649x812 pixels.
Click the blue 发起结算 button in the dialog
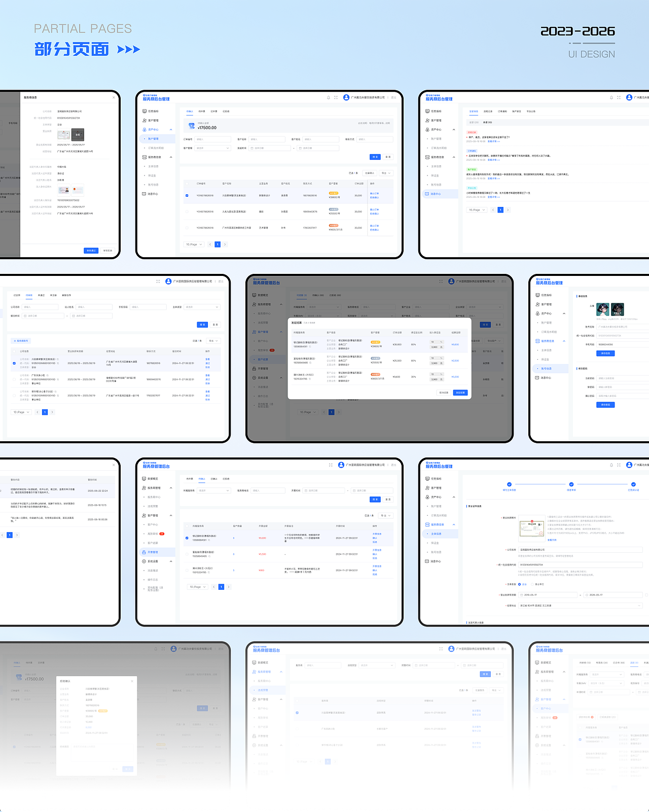click(x=460, y=393)
